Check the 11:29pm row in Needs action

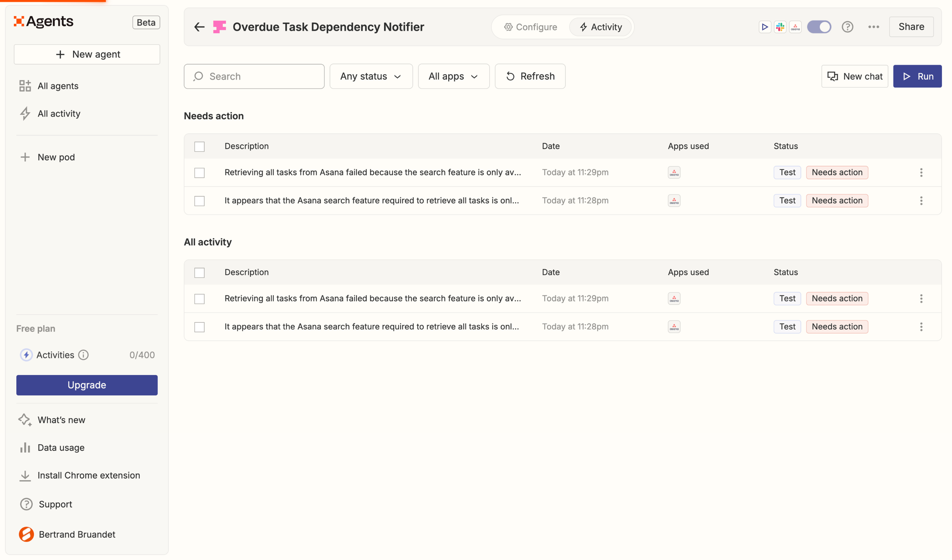[199, 173]
